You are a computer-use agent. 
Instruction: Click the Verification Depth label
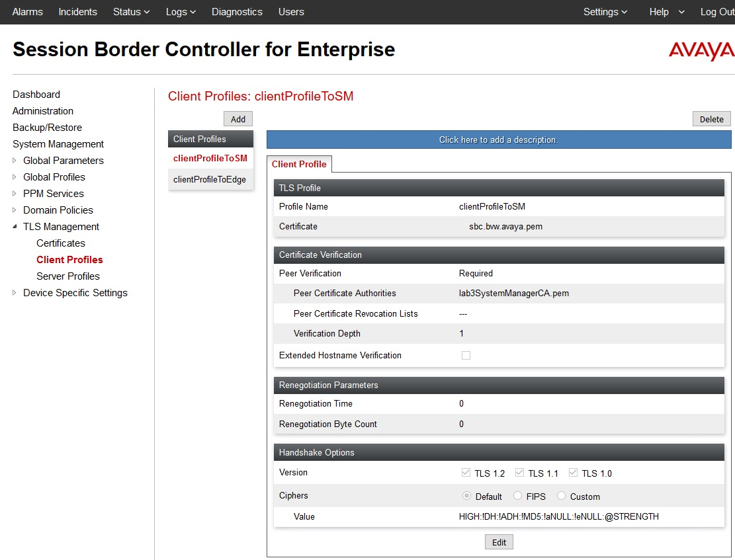(327, 334)
